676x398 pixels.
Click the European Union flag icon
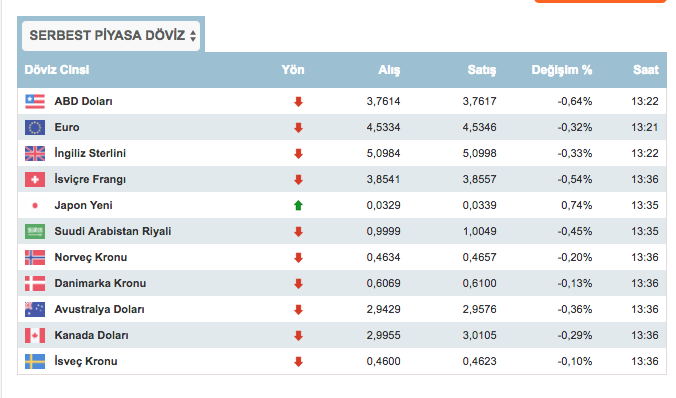[35, 128]
